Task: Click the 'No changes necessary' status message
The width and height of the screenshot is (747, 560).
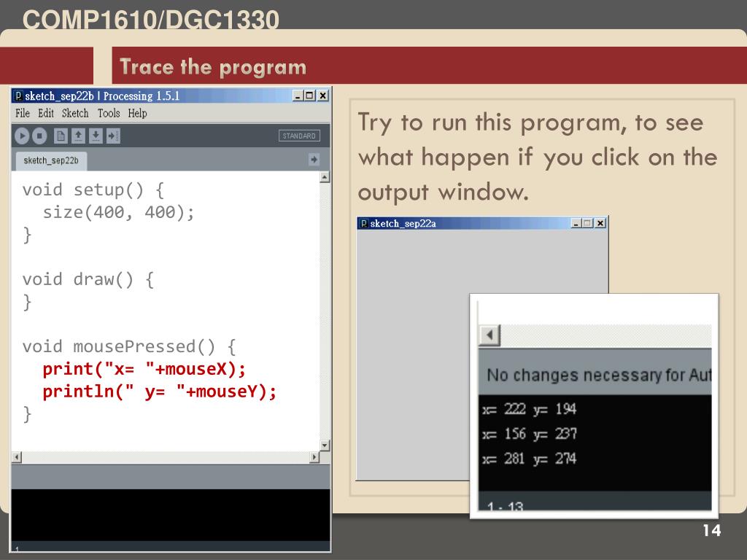Action: click(x=599, y=376)
